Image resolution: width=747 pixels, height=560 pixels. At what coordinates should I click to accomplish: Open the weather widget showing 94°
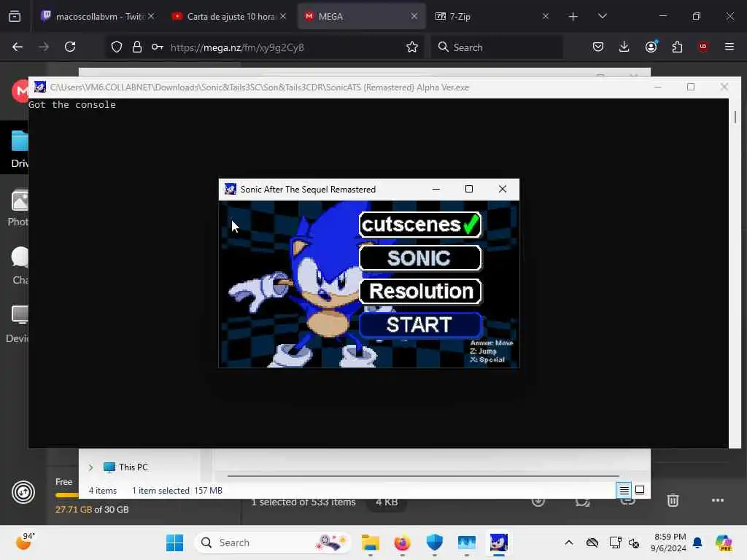(25, 542)
